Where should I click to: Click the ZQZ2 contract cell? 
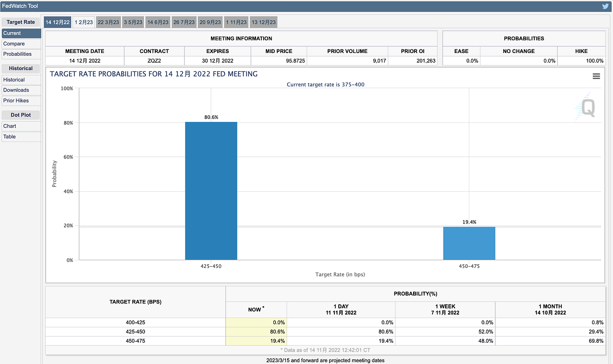click(154, 61)
